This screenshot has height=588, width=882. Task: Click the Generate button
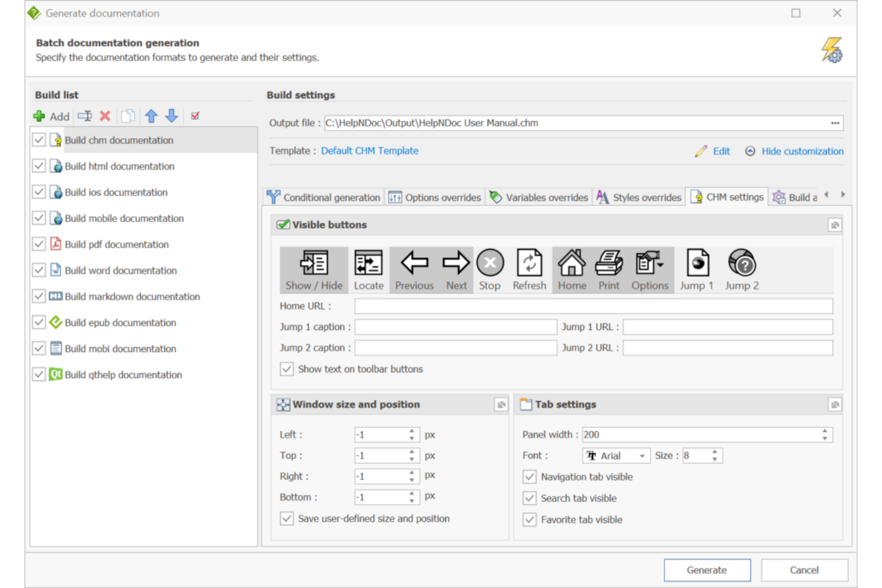[707, 570]
